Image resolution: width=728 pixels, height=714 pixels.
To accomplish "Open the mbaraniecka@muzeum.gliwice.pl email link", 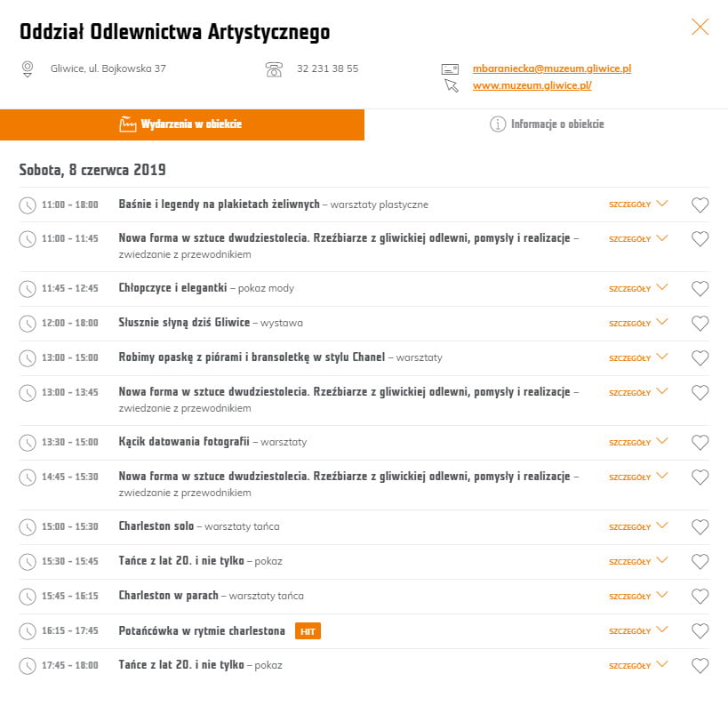I will click(551, 68).
